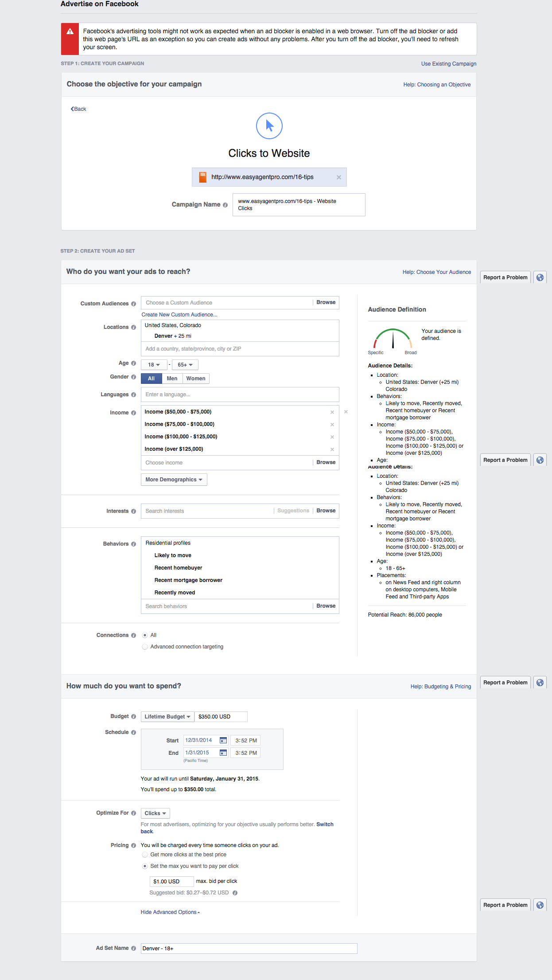
Task: Focus the Ad Set Name field
Action: (249, 949)
